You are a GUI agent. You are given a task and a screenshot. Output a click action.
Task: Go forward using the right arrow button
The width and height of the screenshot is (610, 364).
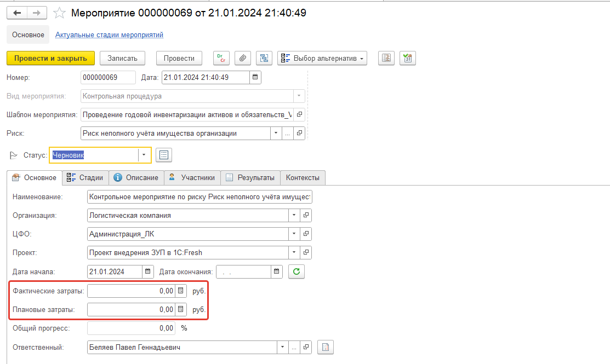coord(37,13)
